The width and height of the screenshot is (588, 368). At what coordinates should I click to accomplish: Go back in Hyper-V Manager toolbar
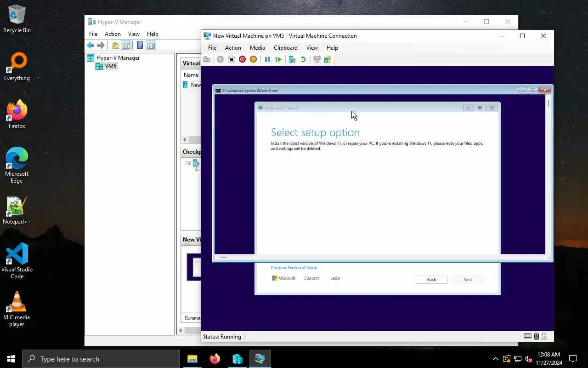(90, 45)
